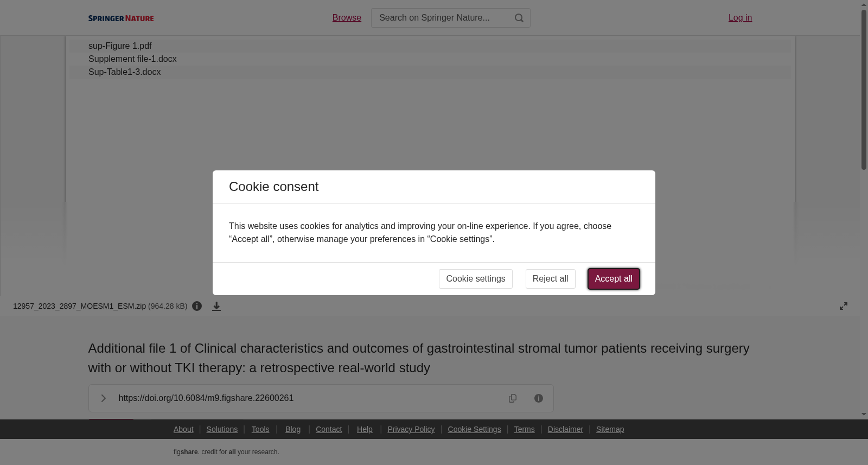Open the Browse menu link
The image size is (868, 465).
point(347,18)
